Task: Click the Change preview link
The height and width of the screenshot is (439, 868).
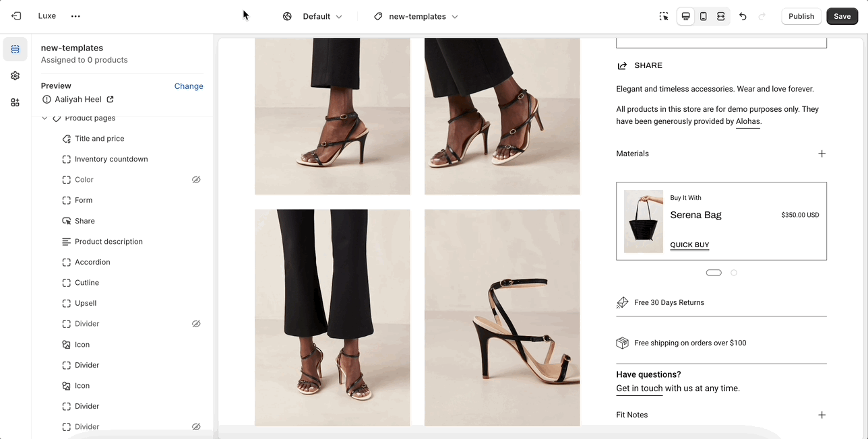Action: (x=189, y=86)
